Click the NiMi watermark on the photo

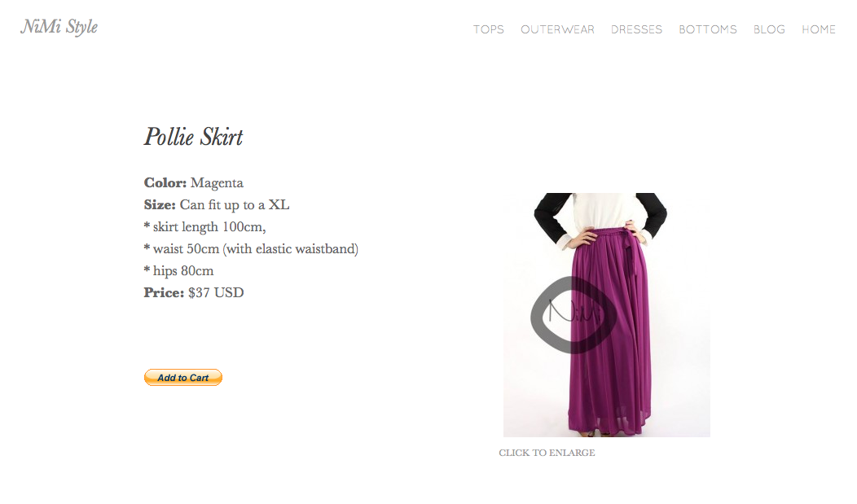[574, 314]
